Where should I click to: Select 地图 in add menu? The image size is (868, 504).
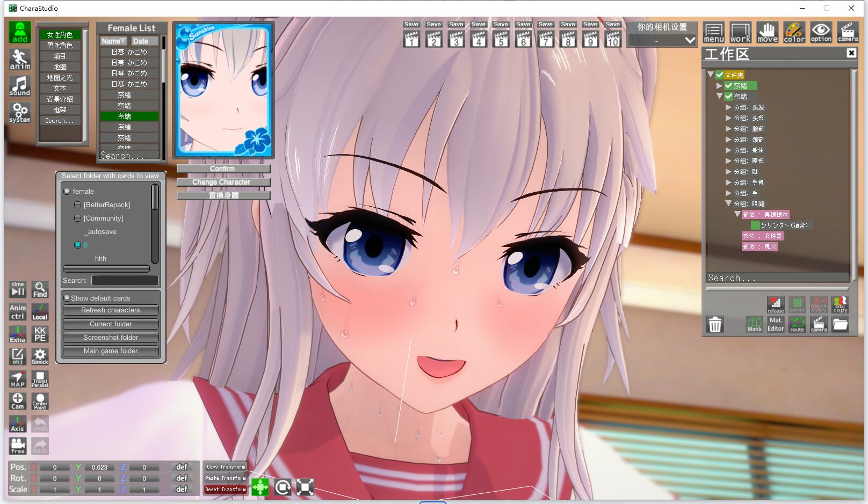point(60,67)
